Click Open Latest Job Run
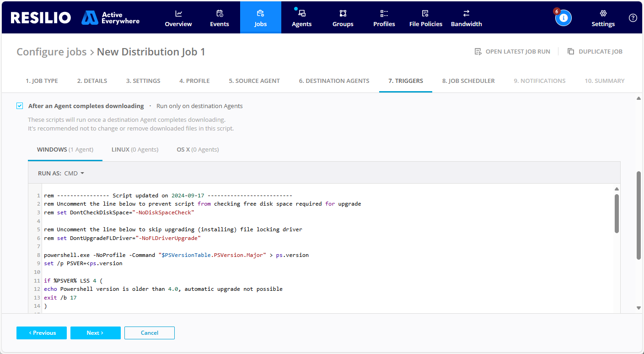This screenshot has width=644, height=354. click(512, 52)
